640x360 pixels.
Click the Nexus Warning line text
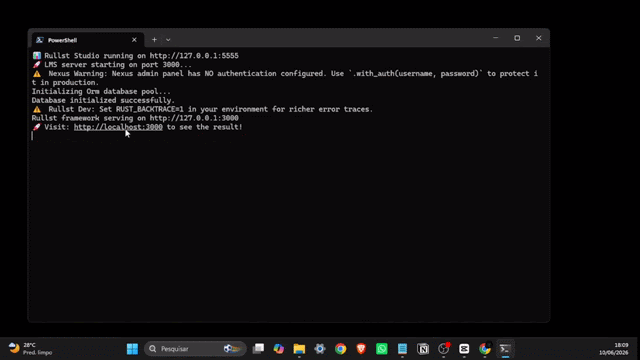point(285,78)
